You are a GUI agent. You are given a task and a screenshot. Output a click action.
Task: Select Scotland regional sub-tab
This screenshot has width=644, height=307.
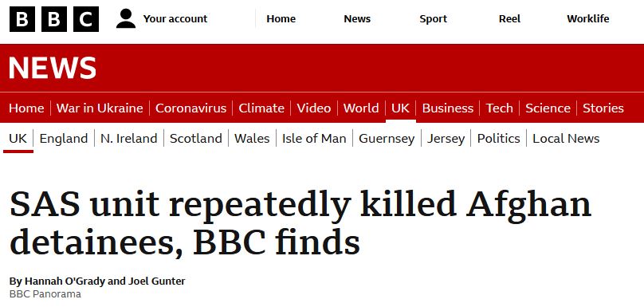pos(196,139)
